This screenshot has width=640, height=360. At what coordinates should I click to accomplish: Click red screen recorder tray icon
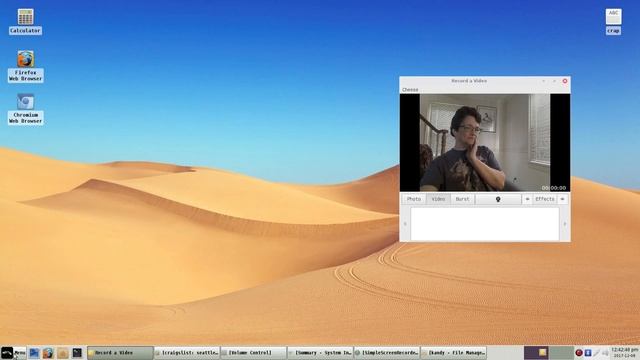click(579, 353)
